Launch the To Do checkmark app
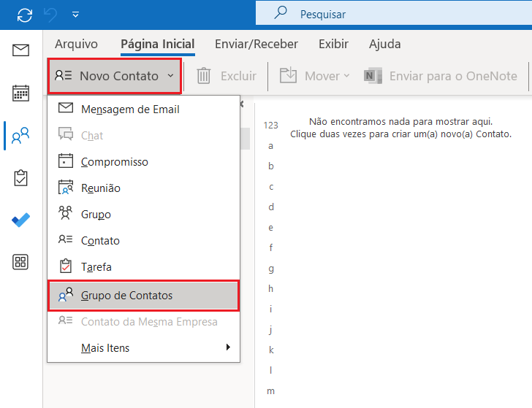Viewport: 532px width, 408px height. (20, 220)
